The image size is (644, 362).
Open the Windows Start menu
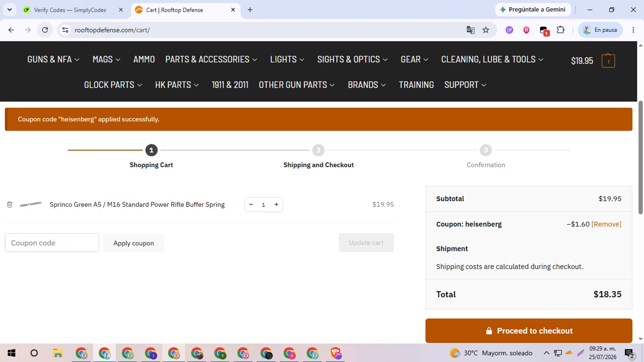click(x=12, y=353)
